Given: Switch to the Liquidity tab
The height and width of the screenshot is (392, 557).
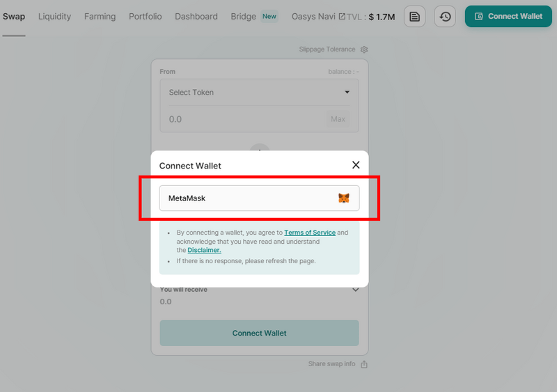Looking at the screenshot, I should tap(54, 17).
